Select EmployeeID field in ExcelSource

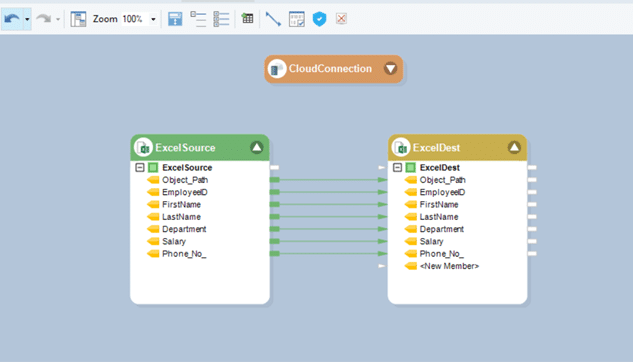[x=185, y=192]
